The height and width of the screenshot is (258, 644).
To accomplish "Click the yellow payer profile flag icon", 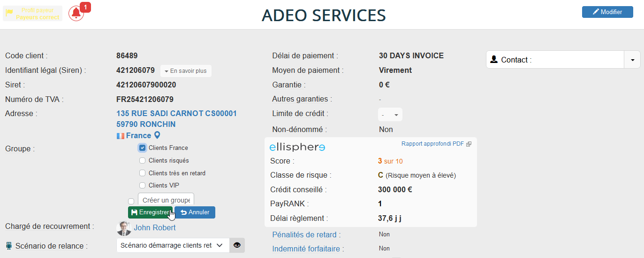I will coord(9,13).
